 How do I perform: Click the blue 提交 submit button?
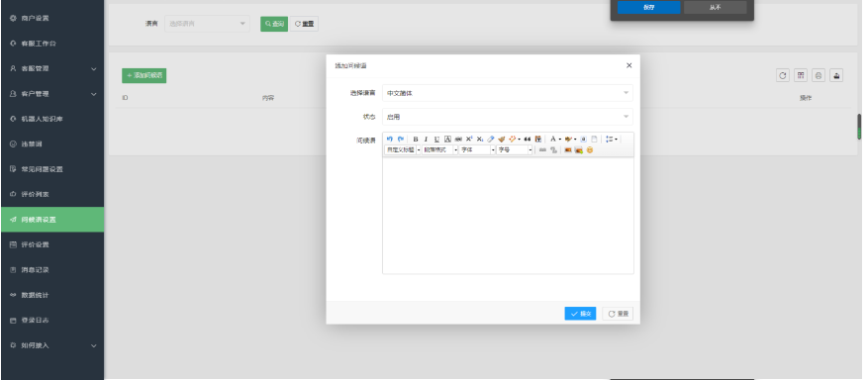580,314
